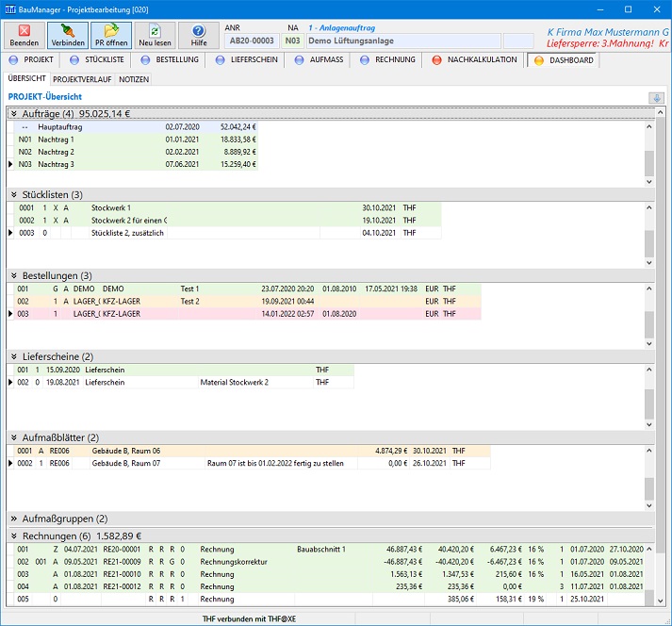
Task: Click Liefersperre: 3.Mahnung warning text
Action: tap(607, 43)
